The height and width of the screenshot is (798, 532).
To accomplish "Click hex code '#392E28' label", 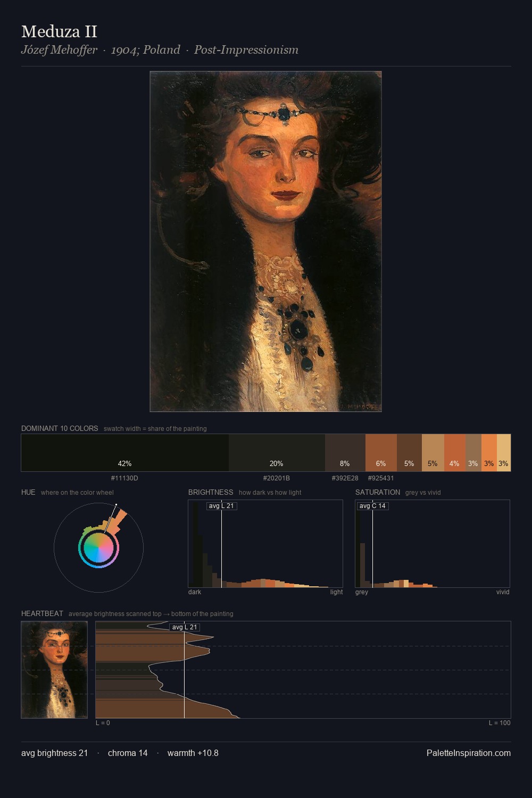I will point(345,478).
